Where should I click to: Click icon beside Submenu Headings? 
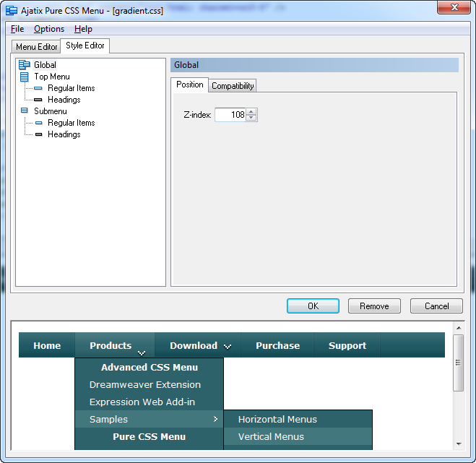click(39, 134)
